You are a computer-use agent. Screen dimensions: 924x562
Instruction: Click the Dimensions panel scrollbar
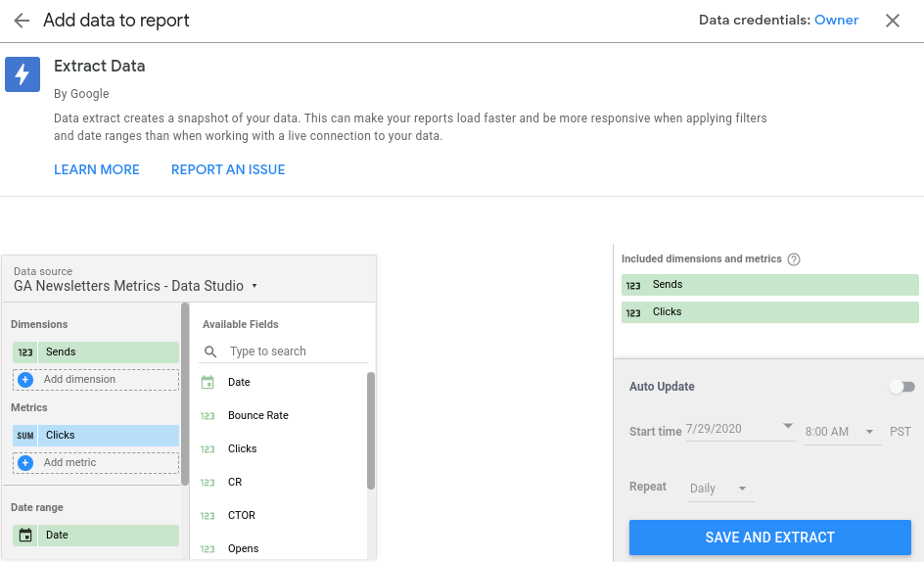185,394
